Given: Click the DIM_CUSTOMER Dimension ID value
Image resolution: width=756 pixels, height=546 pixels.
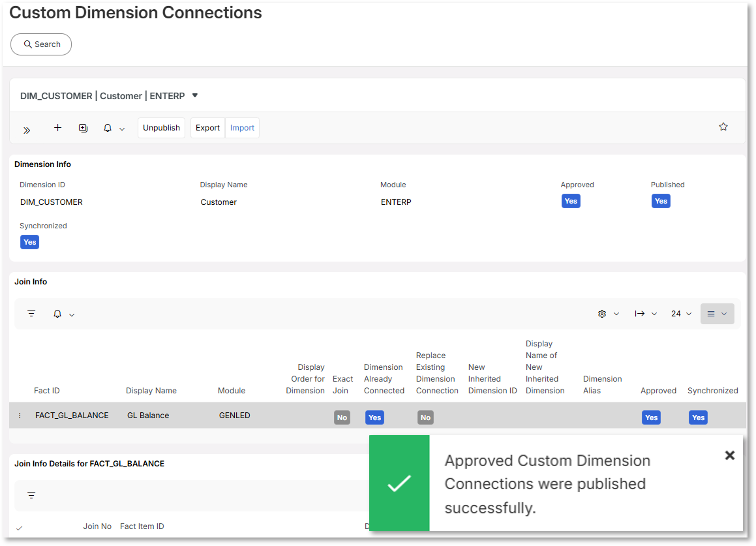Looking at the screenshot, I should 51,202.
